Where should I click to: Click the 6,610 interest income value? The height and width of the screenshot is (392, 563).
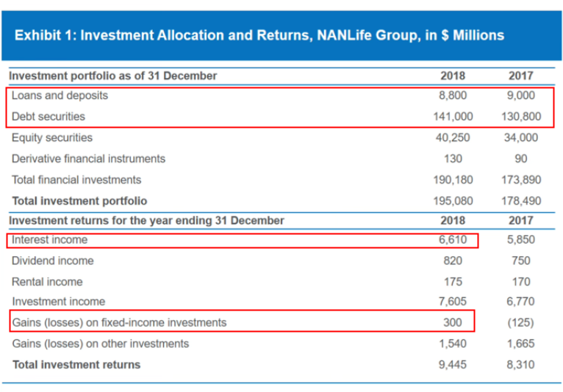pos(453,239)
